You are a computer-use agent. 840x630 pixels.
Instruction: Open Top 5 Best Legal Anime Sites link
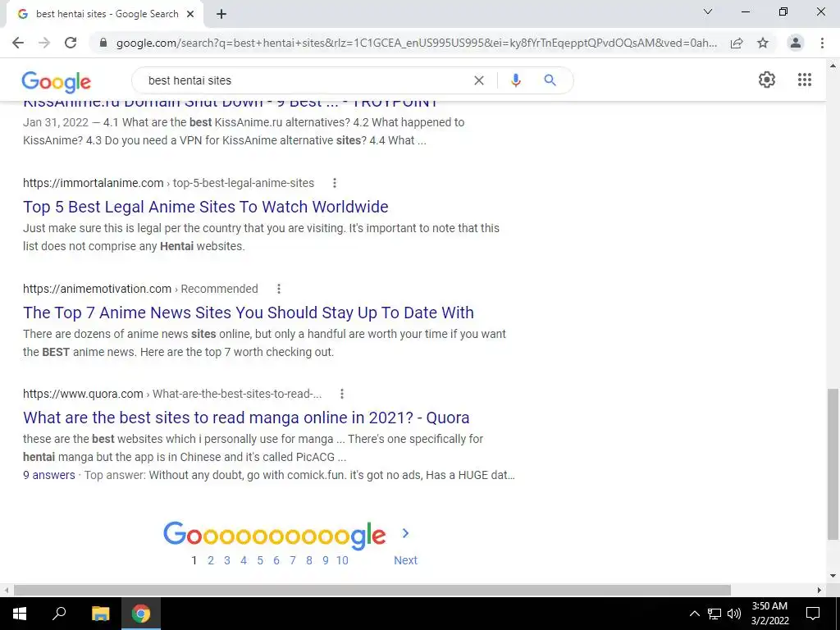pyautogui.click(x=206, y=207)
